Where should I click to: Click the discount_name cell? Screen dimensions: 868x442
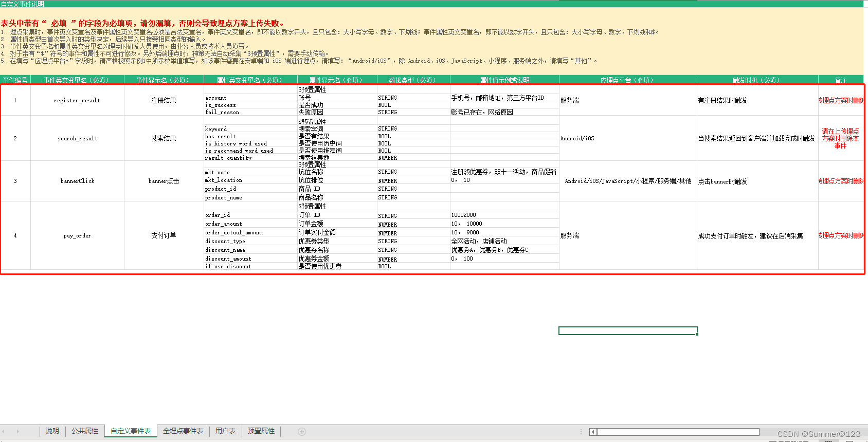coord(250,250)
